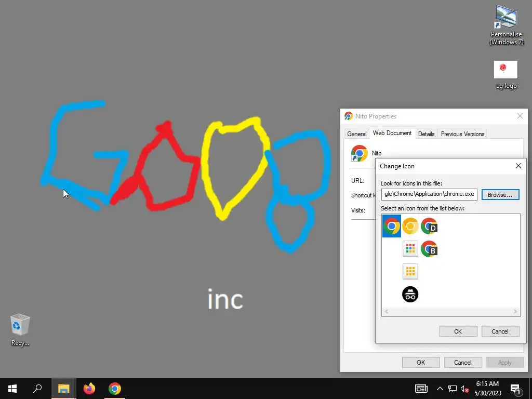Confirm Change Icon dialog with OK
The image size is (532, 399).
(x=458, y=331)
